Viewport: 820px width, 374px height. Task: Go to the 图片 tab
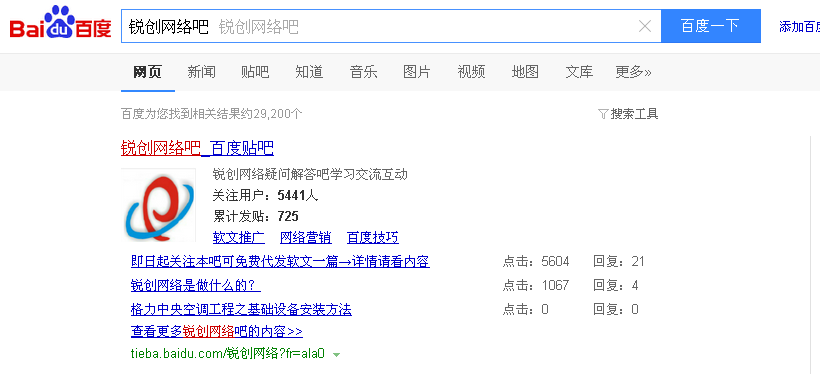click(x=417, y=72)
